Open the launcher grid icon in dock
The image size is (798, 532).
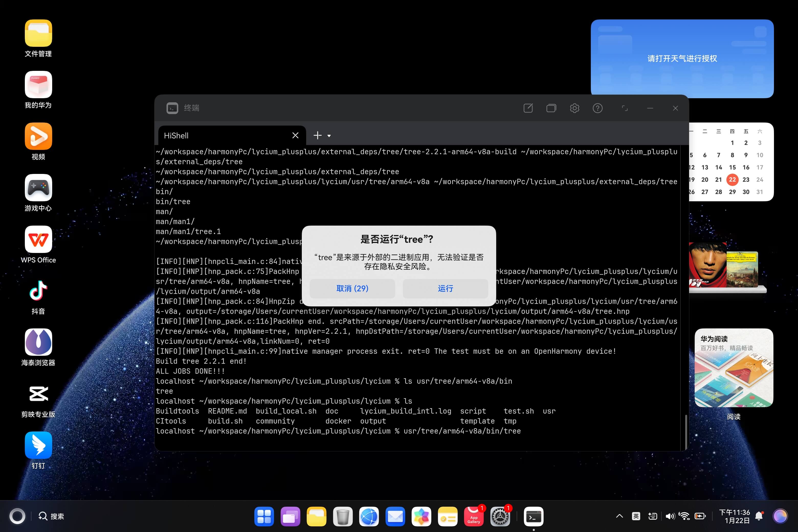(264, 516)
